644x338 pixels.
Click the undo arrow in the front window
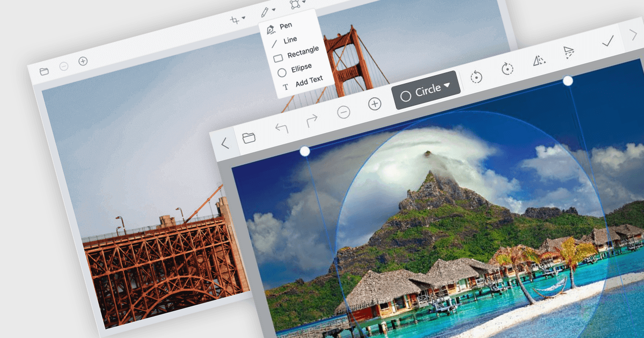pos(281,128)
